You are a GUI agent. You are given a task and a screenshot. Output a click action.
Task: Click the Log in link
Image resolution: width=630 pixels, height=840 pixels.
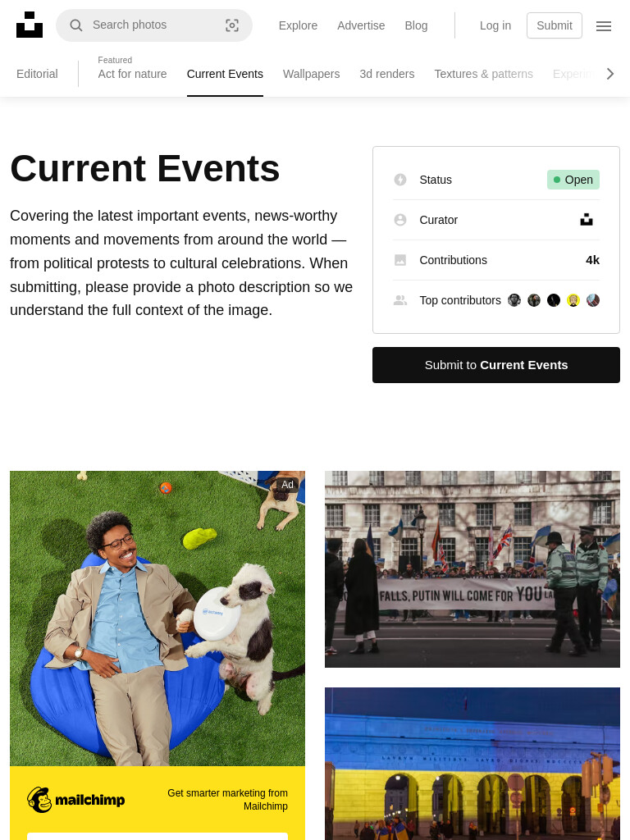[x=495, y=25]
